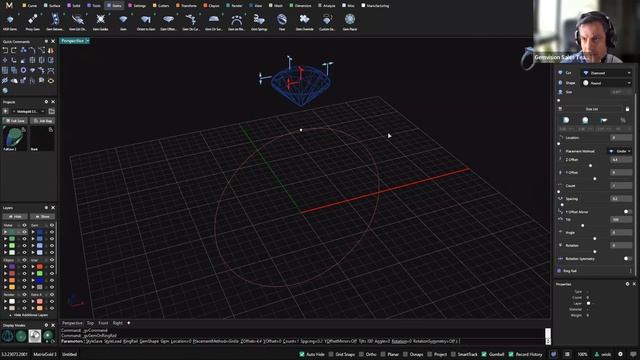Enable the SmartTrack checkbox
Image resolution: width=640 pixels, height=360 pixels.
click(x=453, y=354)
